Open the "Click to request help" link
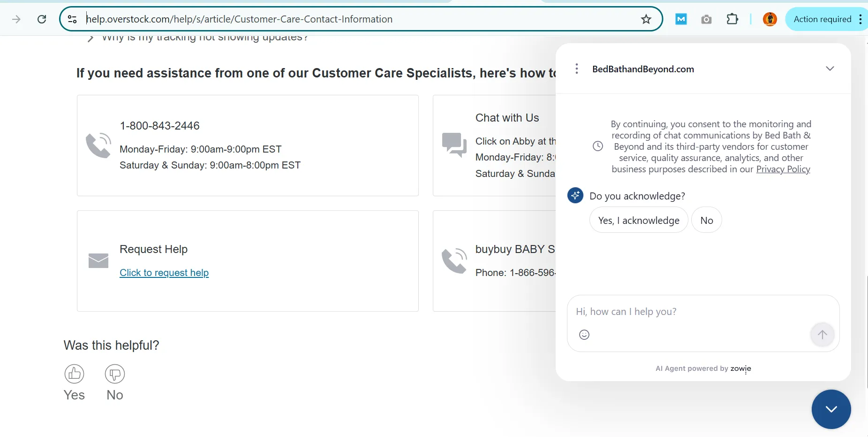Image resolution: width=868 pixels, height=437 pixels. coord(164,273)
